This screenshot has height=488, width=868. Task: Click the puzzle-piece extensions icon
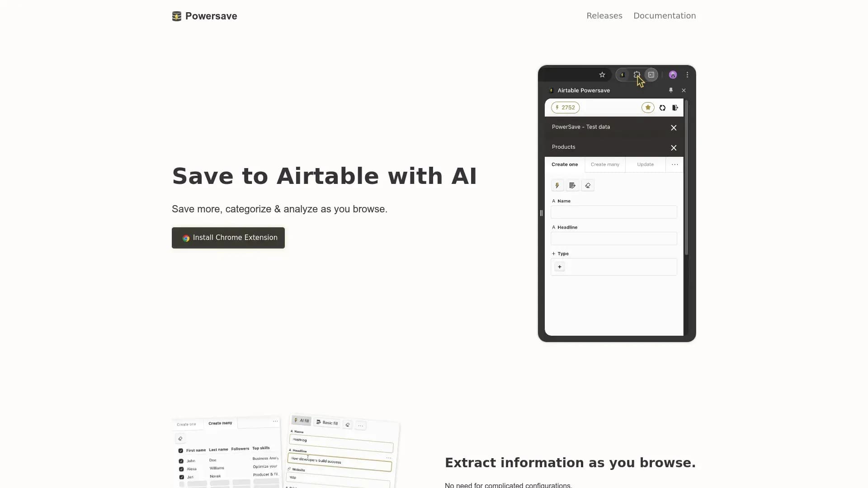tap(637, 75)
